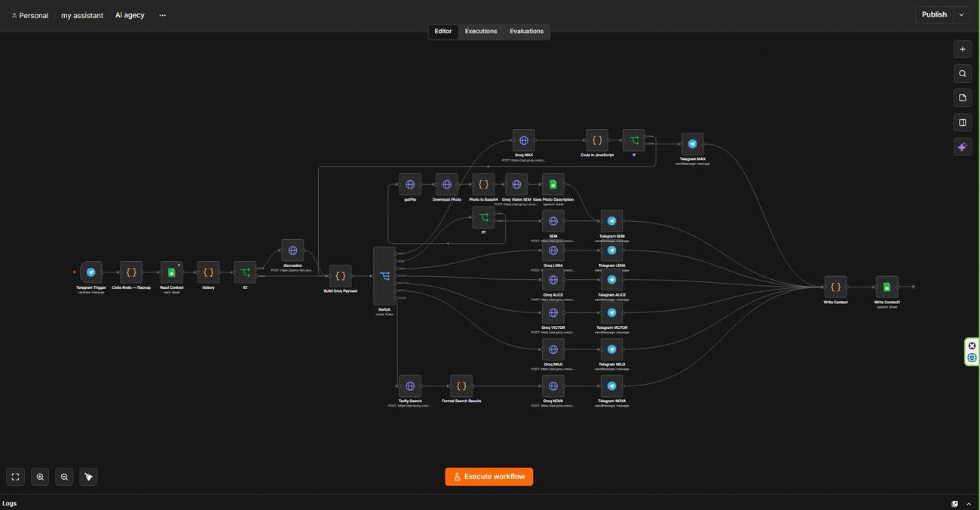This screenshot has height=510, width=980.
Task: Publish the workflow
Action: tap(934, 14)
